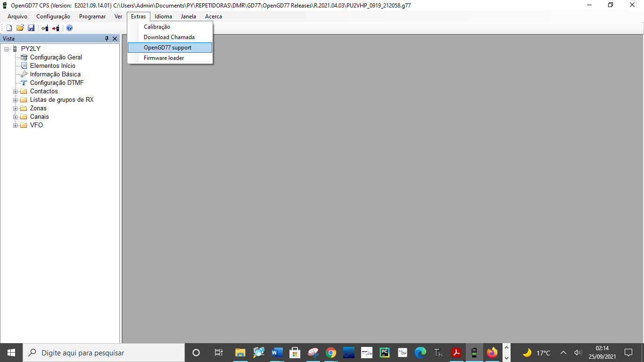Open the Acerca menu
The height and width of the screenshot is (362, 644).
click(x=214, y=16)
